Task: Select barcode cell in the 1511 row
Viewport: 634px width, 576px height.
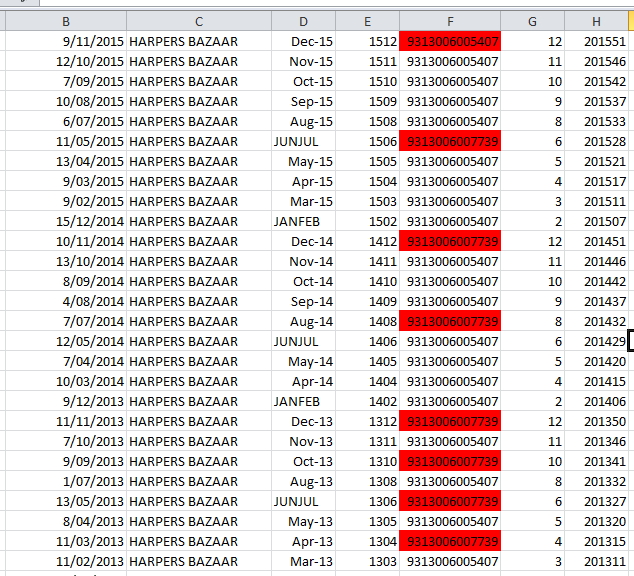Action: pyautogui.click(x=450, y=61)
